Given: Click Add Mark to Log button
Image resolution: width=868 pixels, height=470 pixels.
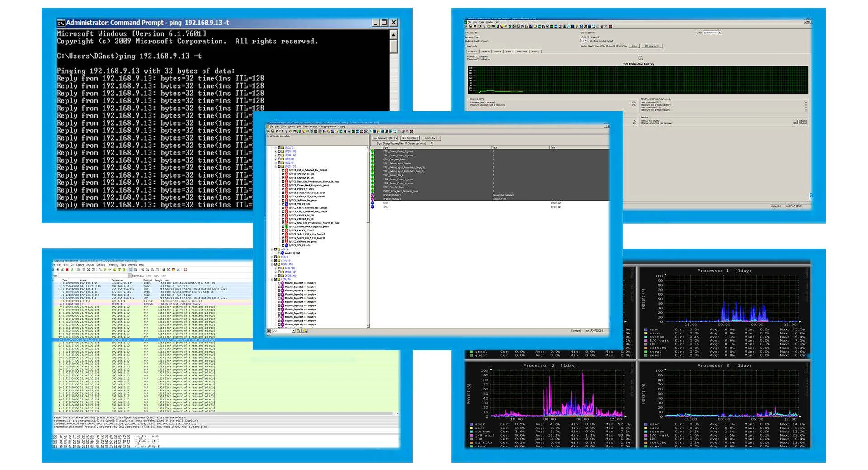Looking at the screenshot, I should [x=652, y=46].
